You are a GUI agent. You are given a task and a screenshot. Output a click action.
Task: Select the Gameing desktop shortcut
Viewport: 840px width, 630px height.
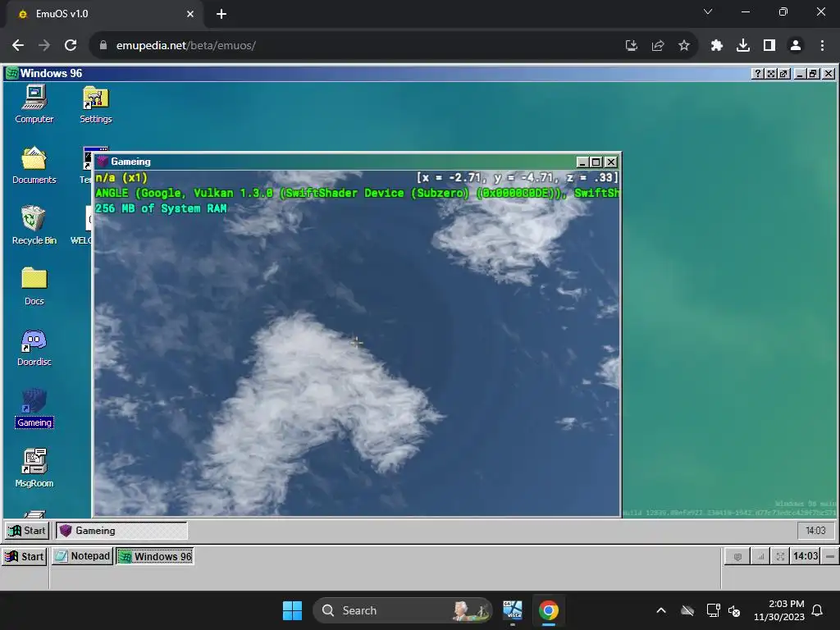[x=34, y=409]
